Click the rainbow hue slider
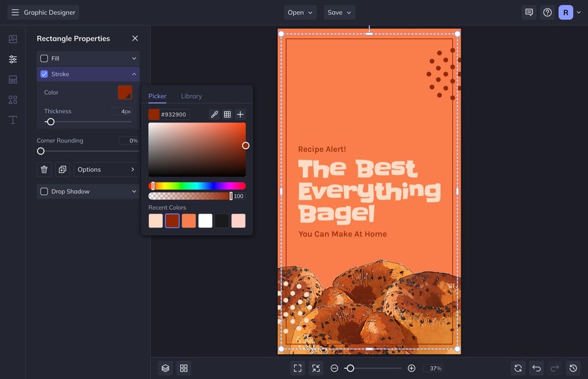This screenshot has width=588, height=379. [x=197, y=185]
